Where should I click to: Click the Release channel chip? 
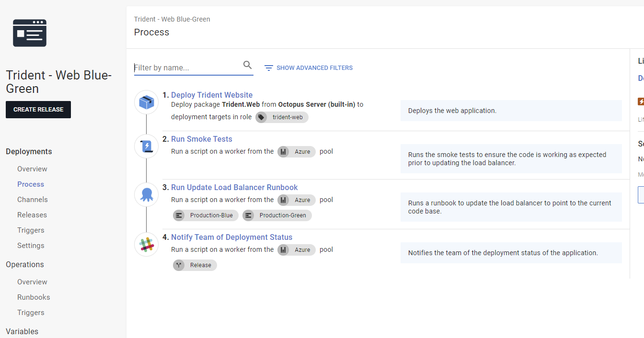point(195,265)
